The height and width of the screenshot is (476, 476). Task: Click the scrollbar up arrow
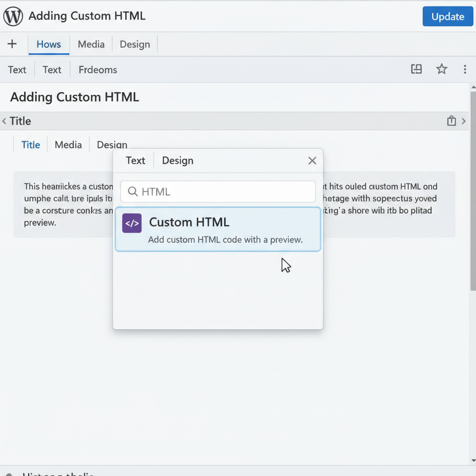473,86
